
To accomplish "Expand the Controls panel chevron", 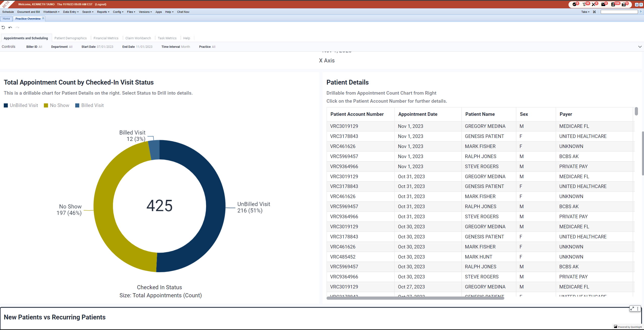I will pos(640,47).
